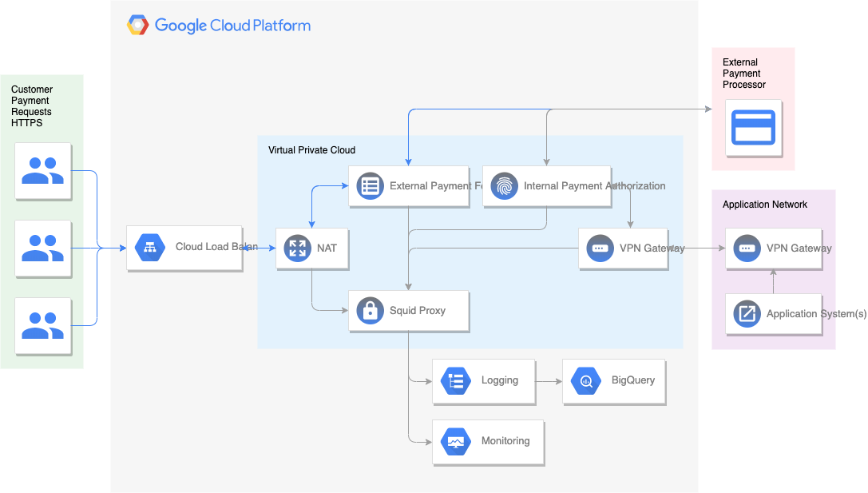The height and width of the screenshot is (493, 868).
Task: Click the BigQuery text label
Action: point(632,380)
